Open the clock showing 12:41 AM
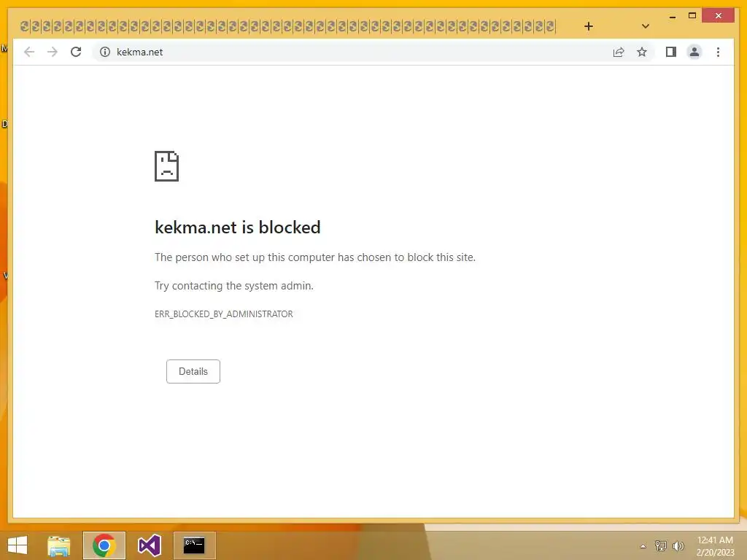Image resolution: width=747 pixels, height=560 pixels. pos(715,546)
